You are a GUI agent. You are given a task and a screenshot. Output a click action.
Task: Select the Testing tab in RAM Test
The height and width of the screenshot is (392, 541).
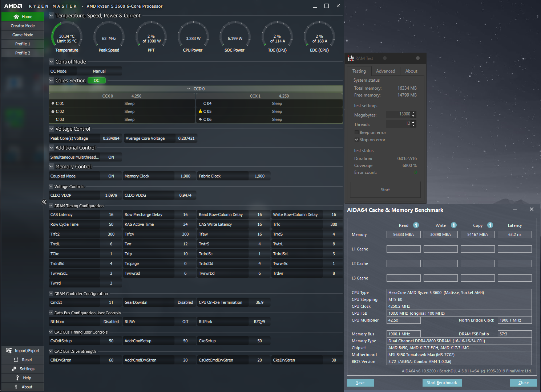(359, 71)
